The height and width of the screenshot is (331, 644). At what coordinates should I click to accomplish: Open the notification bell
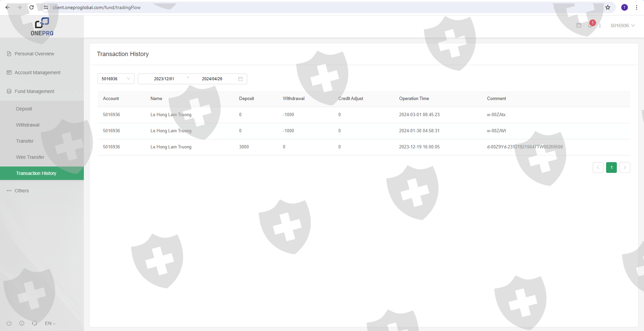click(590, 26)
